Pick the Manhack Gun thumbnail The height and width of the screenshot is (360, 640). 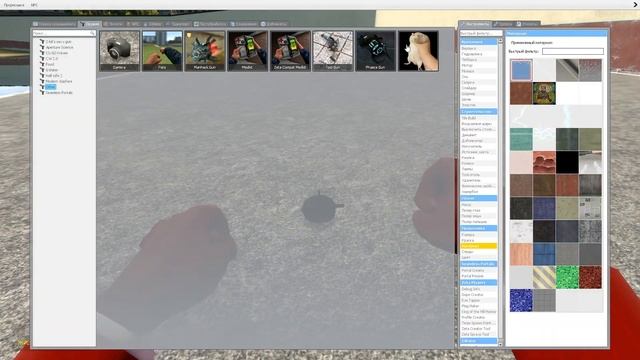click(x=204, y=51)
